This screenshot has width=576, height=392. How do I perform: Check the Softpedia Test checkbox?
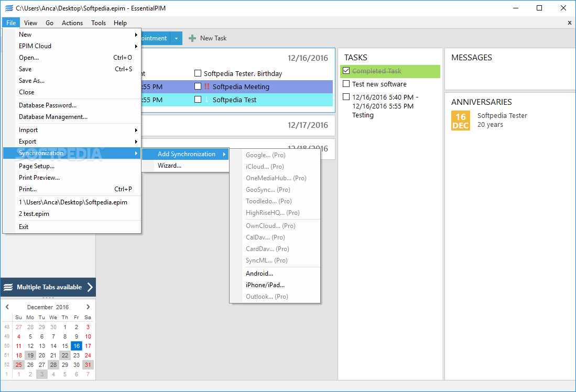(198, 99)
